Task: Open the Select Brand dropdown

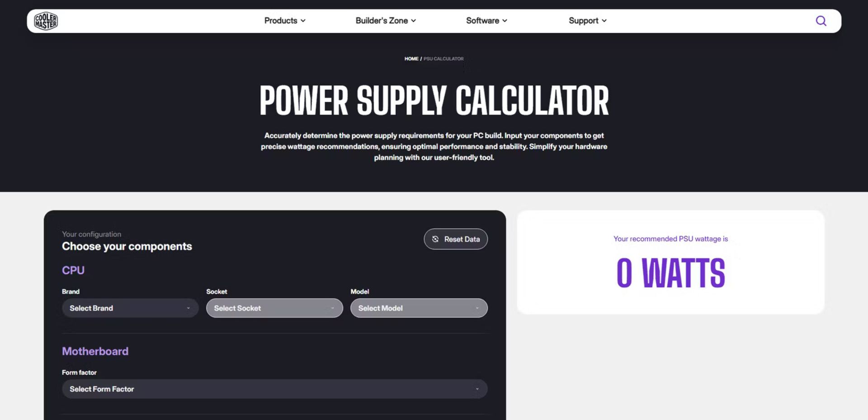Action: [x=130, y=308]
